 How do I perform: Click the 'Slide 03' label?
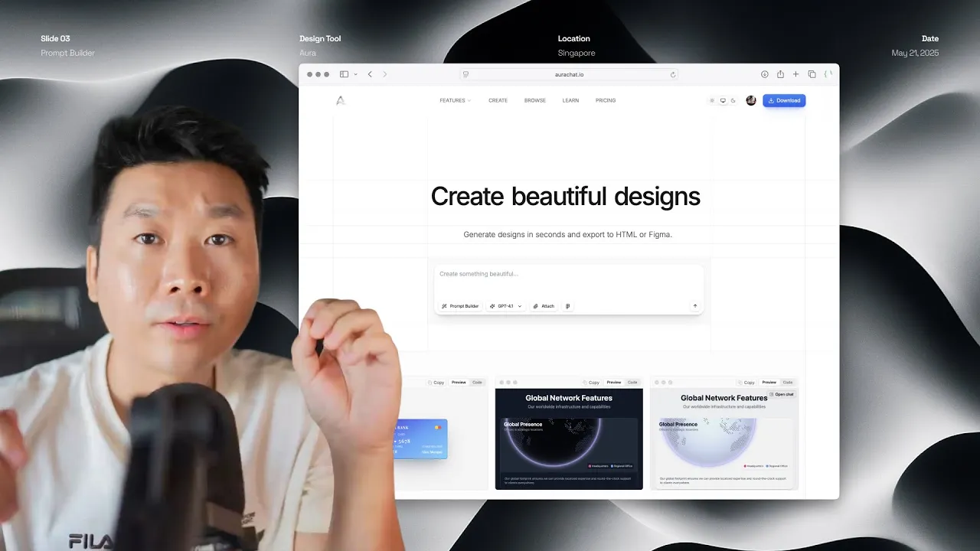click(55, 38)
